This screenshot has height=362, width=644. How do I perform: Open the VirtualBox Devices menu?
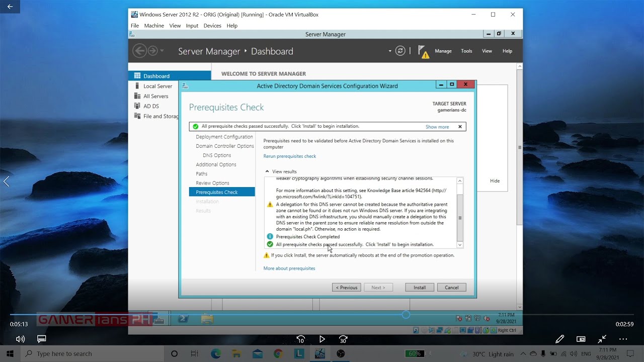(x=212, y=26)
